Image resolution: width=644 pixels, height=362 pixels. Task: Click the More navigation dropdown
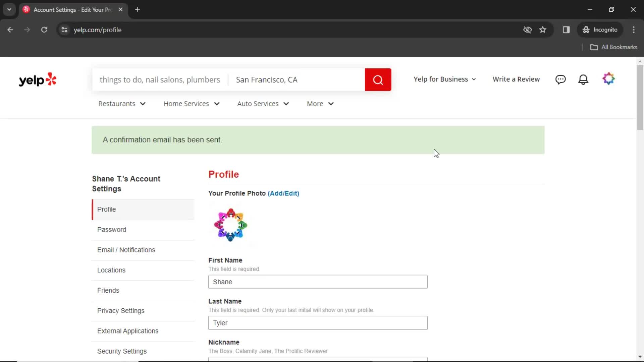tap(321, 104)
